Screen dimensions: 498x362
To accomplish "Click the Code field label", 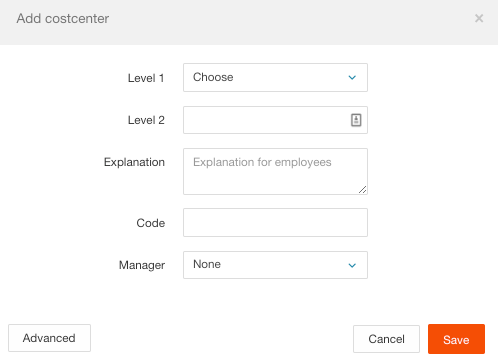I will [151, 223].
